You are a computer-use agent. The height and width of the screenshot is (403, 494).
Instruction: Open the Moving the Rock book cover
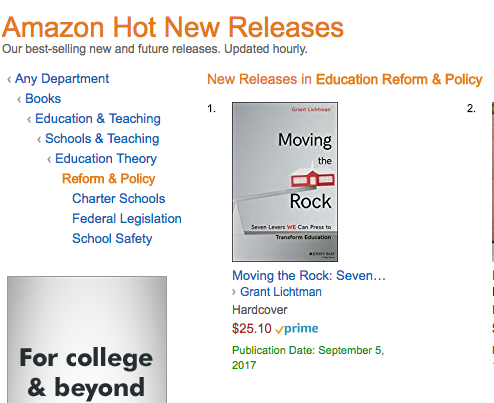285,182
